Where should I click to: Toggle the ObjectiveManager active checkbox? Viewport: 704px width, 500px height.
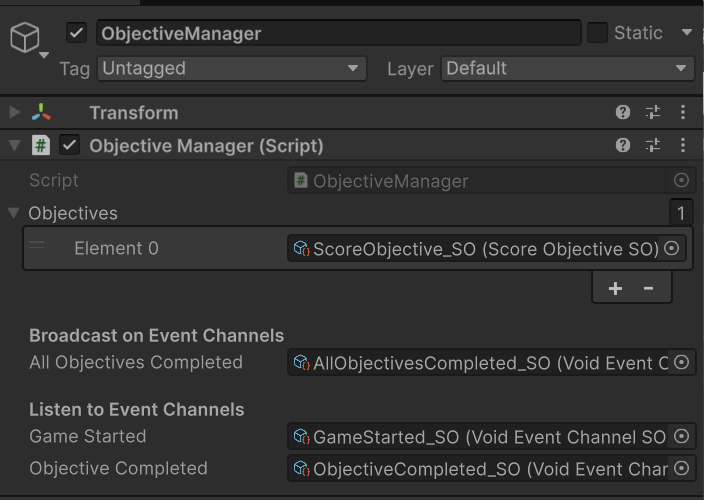pyautogui.click(x=76, y=33)
